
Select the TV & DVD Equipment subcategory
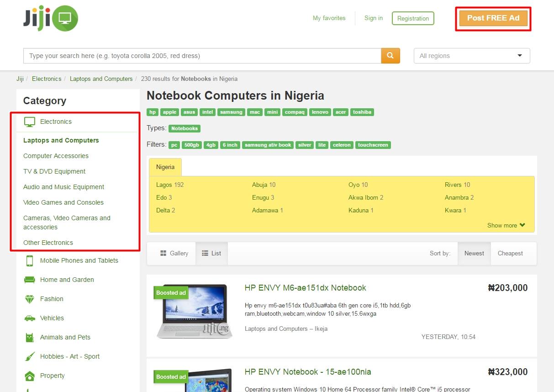click(x=54, y=171)
